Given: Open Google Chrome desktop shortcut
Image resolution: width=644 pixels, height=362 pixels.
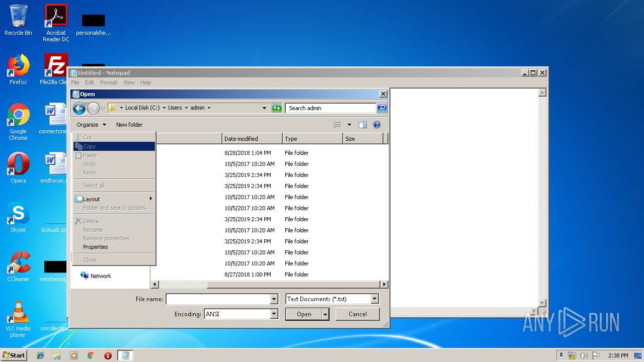Looking at the screenshot, I should coord(18,122).
